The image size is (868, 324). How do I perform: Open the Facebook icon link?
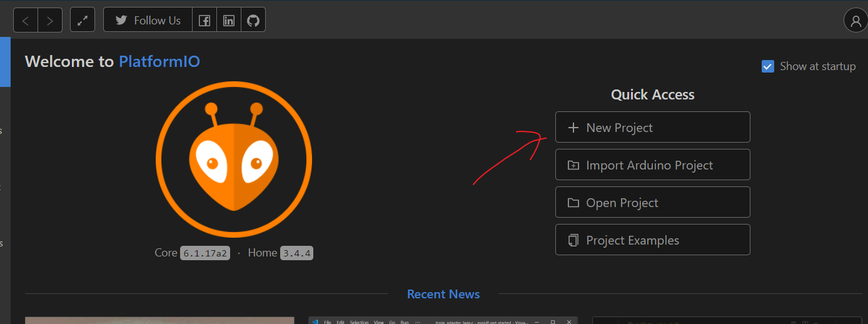tap(204, 20)
